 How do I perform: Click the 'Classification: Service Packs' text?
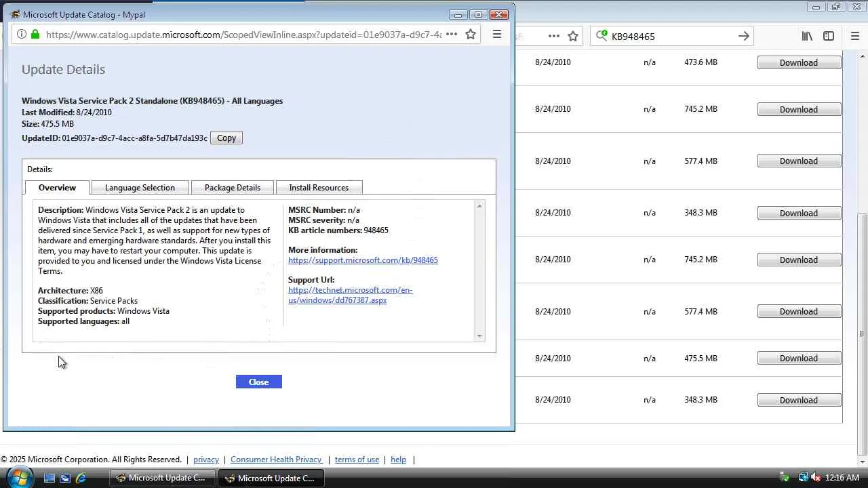88,301
